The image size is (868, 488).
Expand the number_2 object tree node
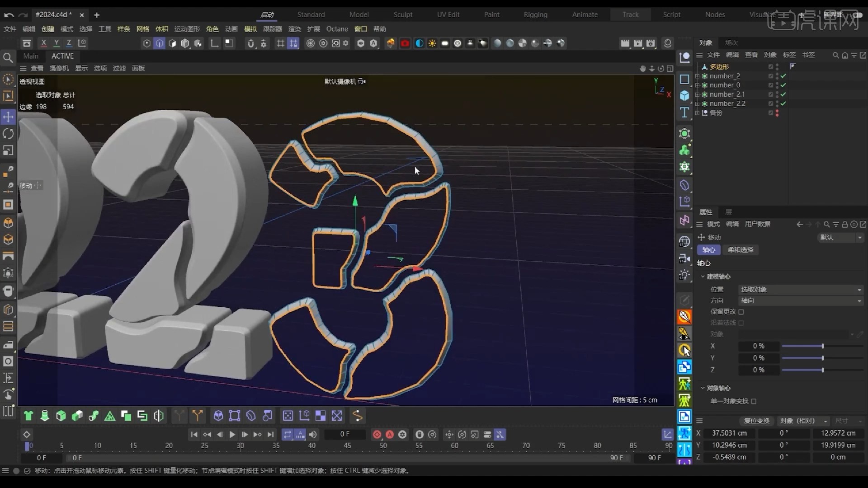[698, 76]
